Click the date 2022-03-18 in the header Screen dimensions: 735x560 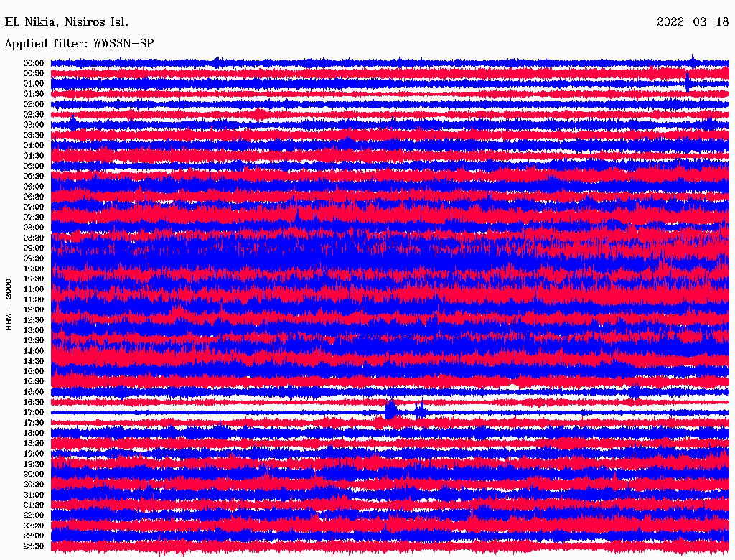tap(692, 22)
